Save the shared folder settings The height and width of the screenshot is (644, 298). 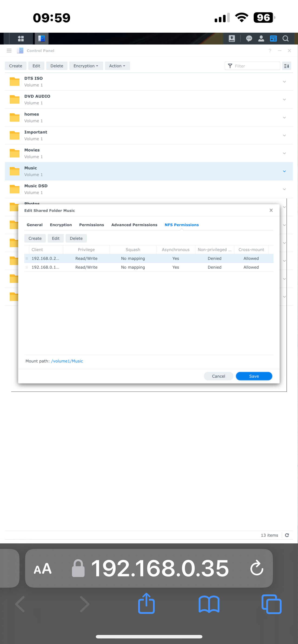(254, 376)
